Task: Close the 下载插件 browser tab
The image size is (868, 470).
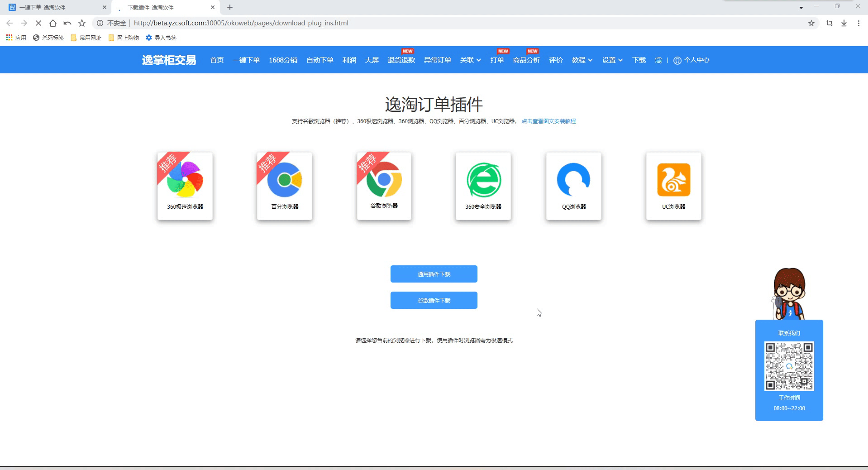Action: [213, 8]
